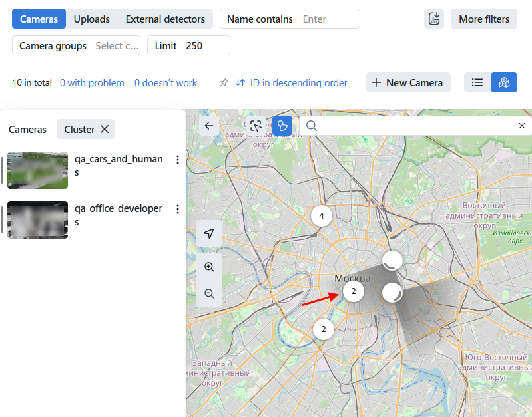532x417 pixels.
Task: Zoom out on the map
Action: (210, 293)
